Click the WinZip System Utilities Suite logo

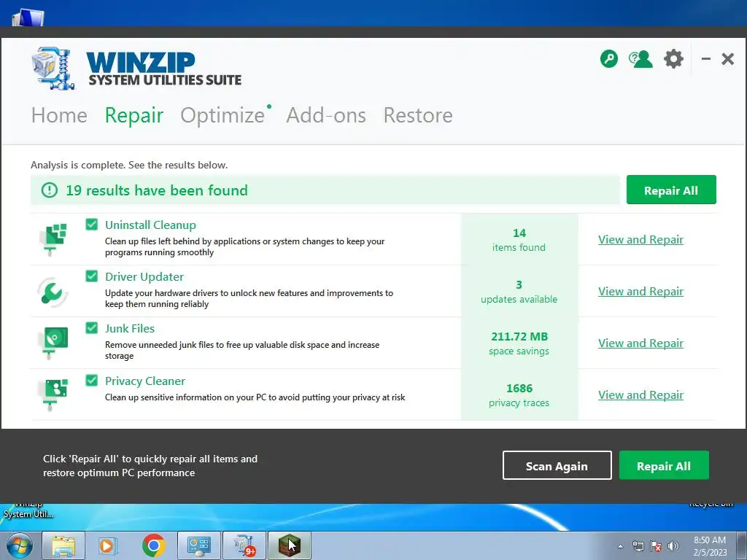click(136, 69)
